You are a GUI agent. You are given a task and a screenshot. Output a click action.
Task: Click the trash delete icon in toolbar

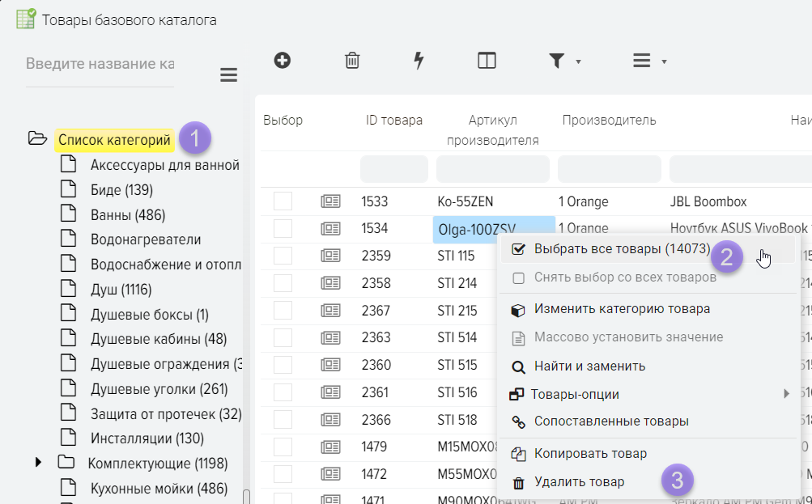352,61
